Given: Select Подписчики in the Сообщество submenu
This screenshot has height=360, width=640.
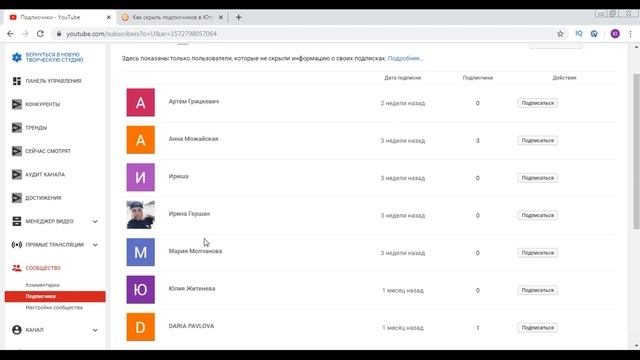Looking at the screenshot, I should click(x=55, y=296).
